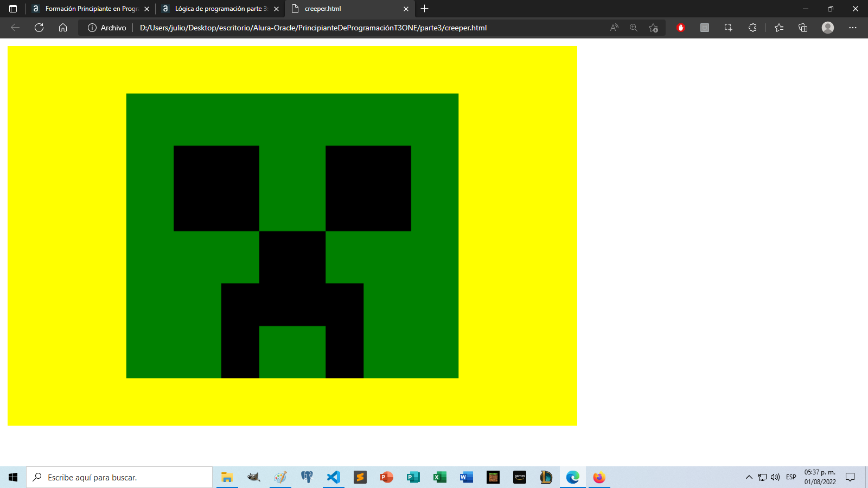Open the browser profile avatar
Image resolution: width=868 pixels, height=488 pixels.
point(828,28)
